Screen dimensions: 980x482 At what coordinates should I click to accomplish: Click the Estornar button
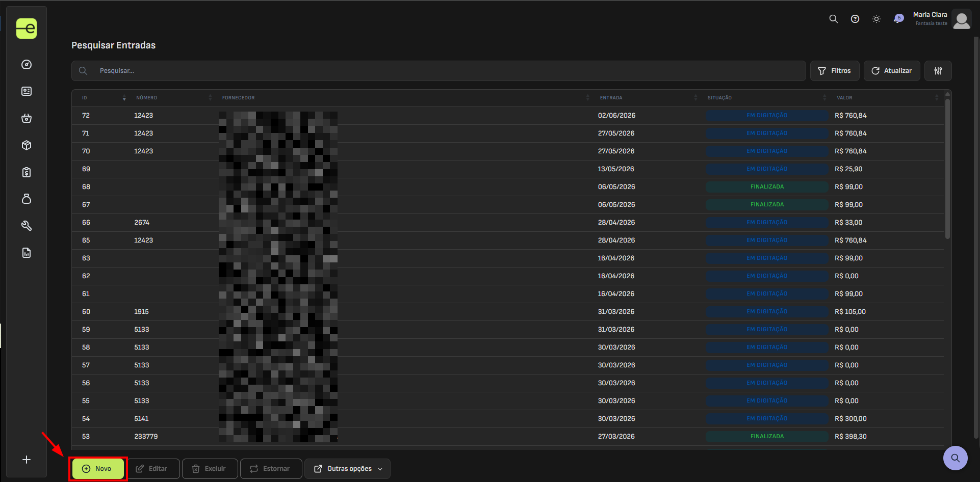[271, 469]
